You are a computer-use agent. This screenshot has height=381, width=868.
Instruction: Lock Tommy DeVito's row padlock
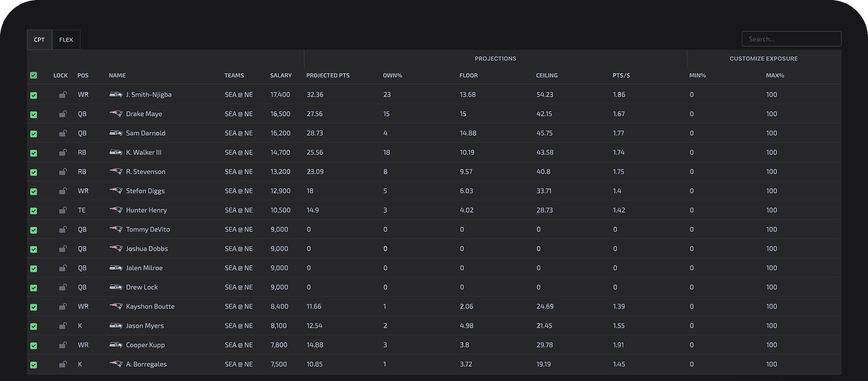(x=63, y=229)
